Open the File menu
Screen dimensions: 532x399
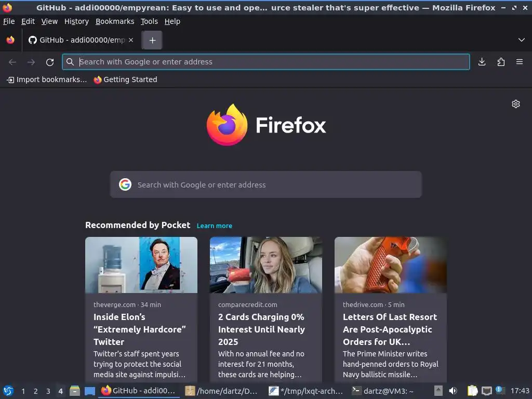[x=9, y=21]
